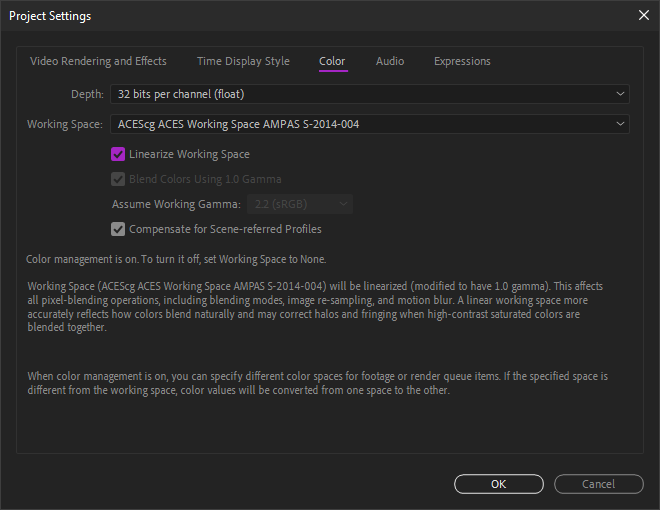Click the "Assume Working Gamma:" label
This screenshot has height=510, width=660.
click(x=176, y=204)
